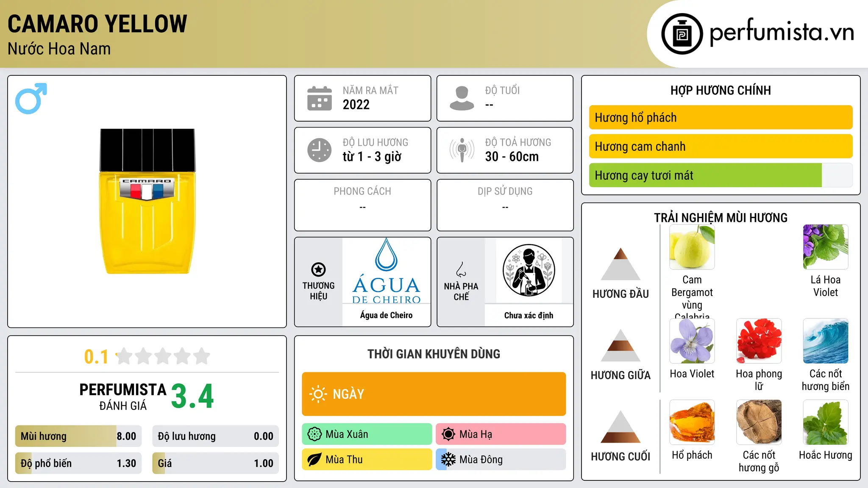Click the person icon beside Độ tuổi
The image size is (868, 488).
462,98
